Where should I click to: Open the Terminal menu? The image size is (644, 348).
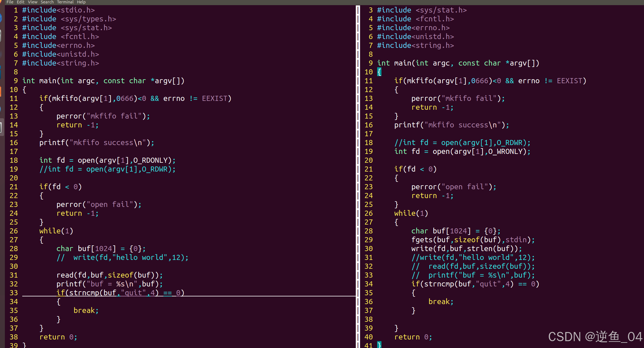click(x=65, y=2)
